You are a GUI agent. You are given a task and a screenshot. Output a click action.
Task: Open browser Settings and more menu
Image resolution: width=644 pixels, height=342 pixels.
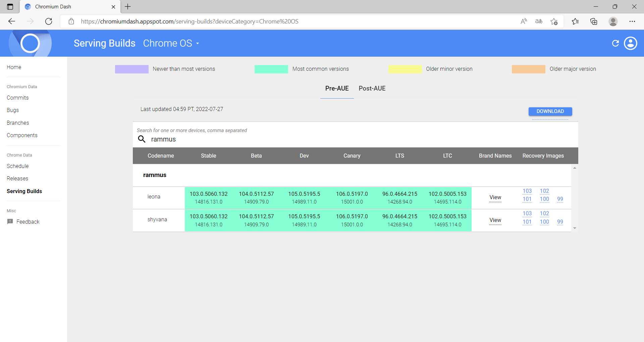click(x=632, y=21)
